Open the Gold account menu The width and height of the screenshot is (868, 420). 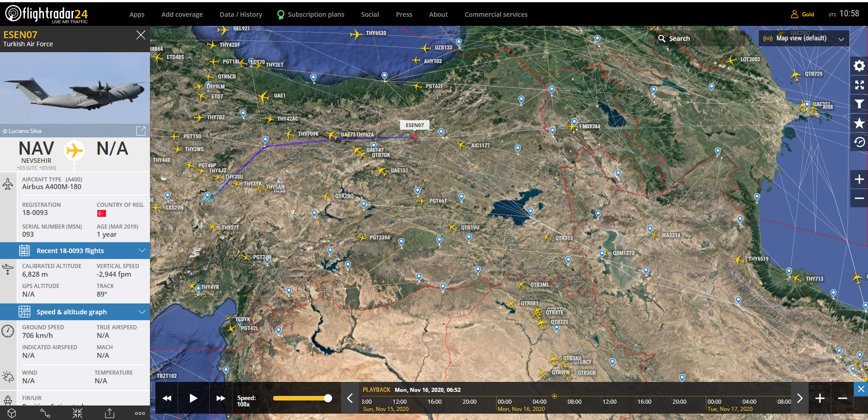point(802,15)
